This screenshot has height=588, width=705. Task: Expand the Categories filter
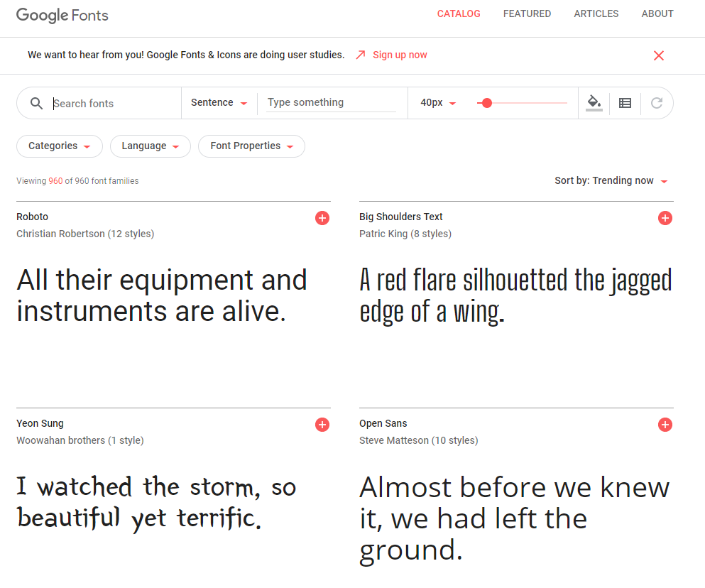60,146
